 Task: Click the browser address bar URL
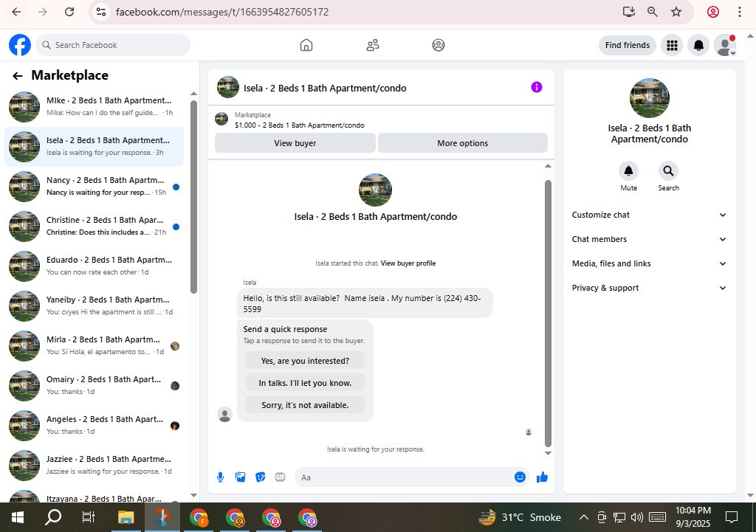pos(222,12)
